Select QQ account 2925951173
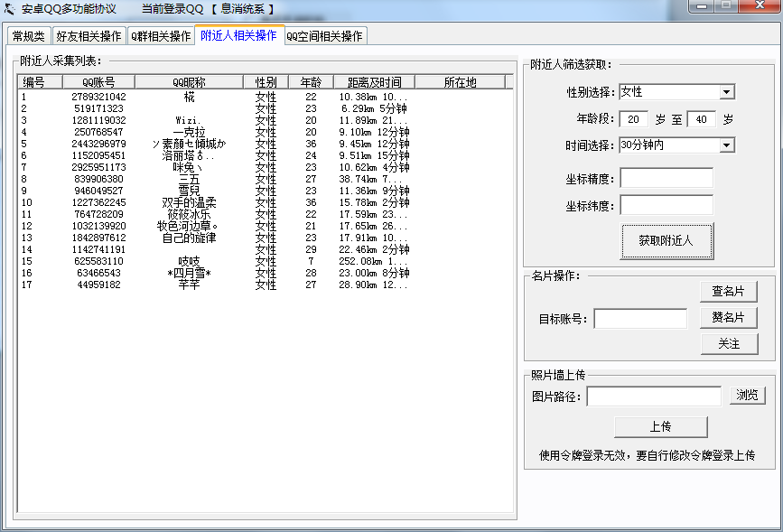783x532 pixels. click(x=98, y=167)
